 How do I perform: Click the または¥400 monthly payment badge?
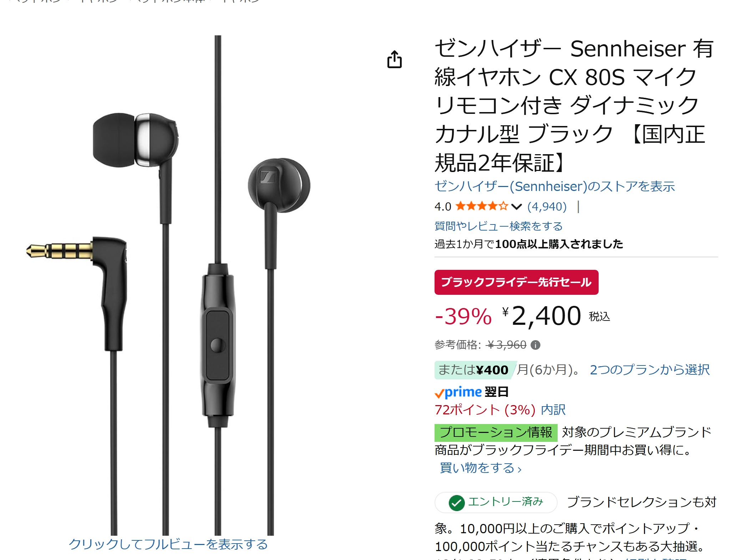[474, 370]
